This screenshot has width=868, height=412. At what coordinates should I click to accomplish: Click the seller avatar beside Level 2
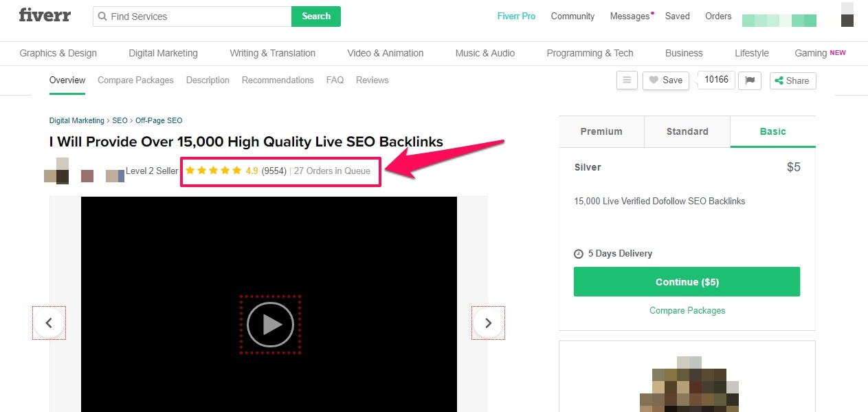point(56,171)
